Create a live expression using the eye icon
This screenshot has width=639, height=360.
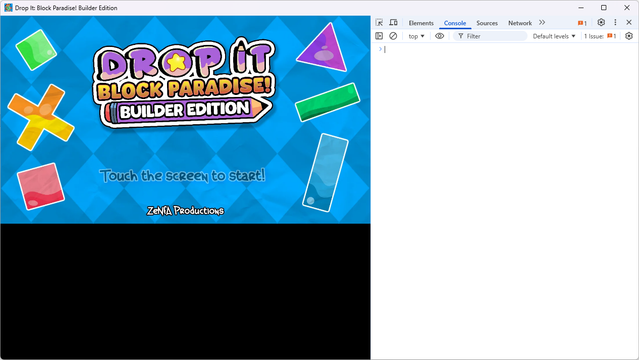[x=439, y=36]
